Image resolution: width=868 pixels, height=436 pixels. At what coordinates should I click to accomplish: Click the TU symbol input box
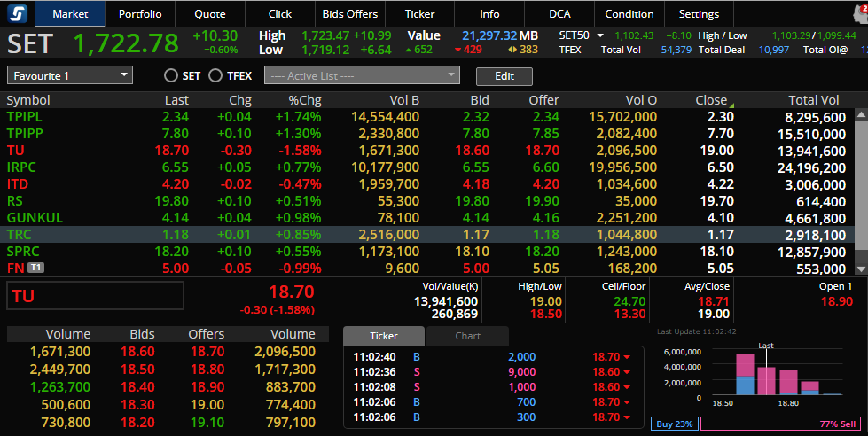(x=95, y=295)
